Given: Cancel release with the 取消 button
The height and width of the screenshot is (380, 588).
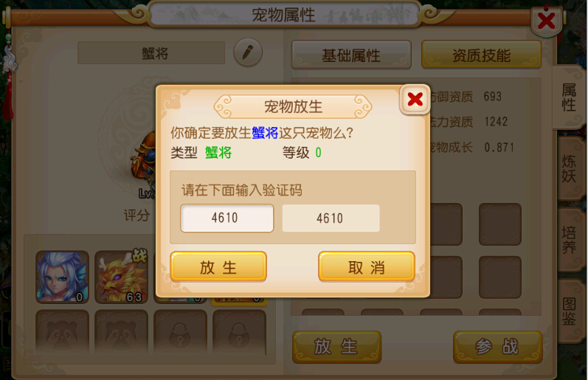Looking at the screenshot, I should 367,267.
